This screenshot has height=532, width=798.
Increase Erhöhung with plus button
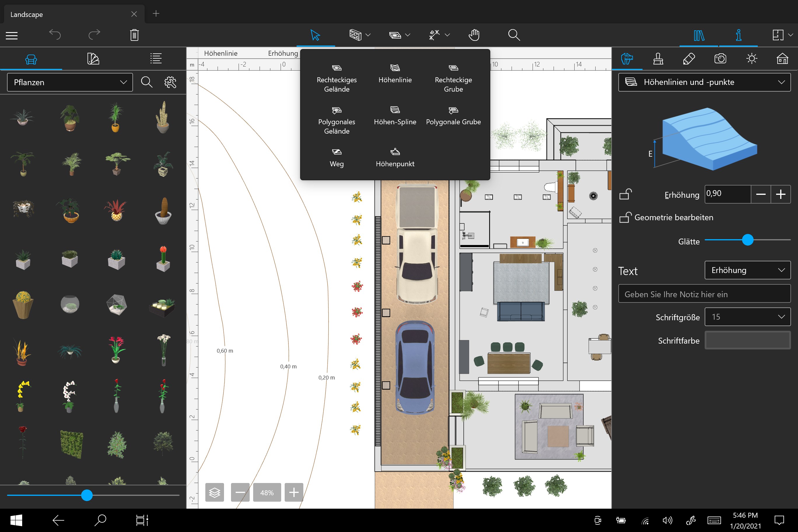pos(780,195)
